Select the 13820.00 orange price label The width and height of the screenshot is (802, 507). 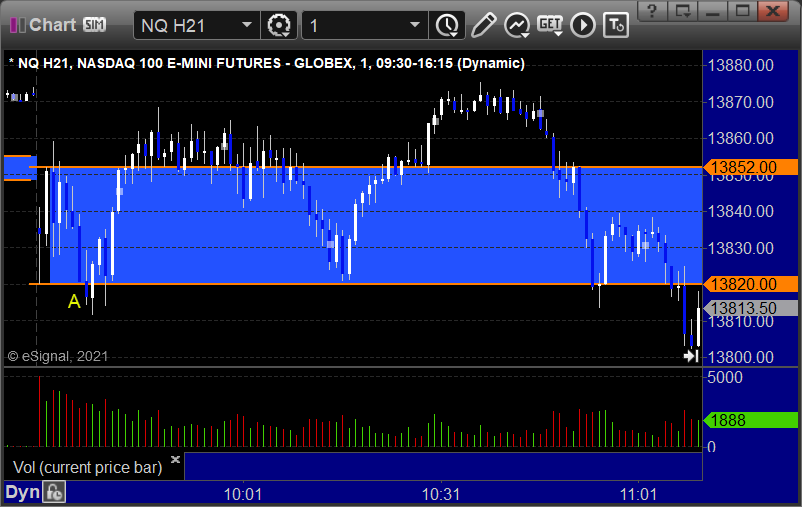click(x=750, y=284)
